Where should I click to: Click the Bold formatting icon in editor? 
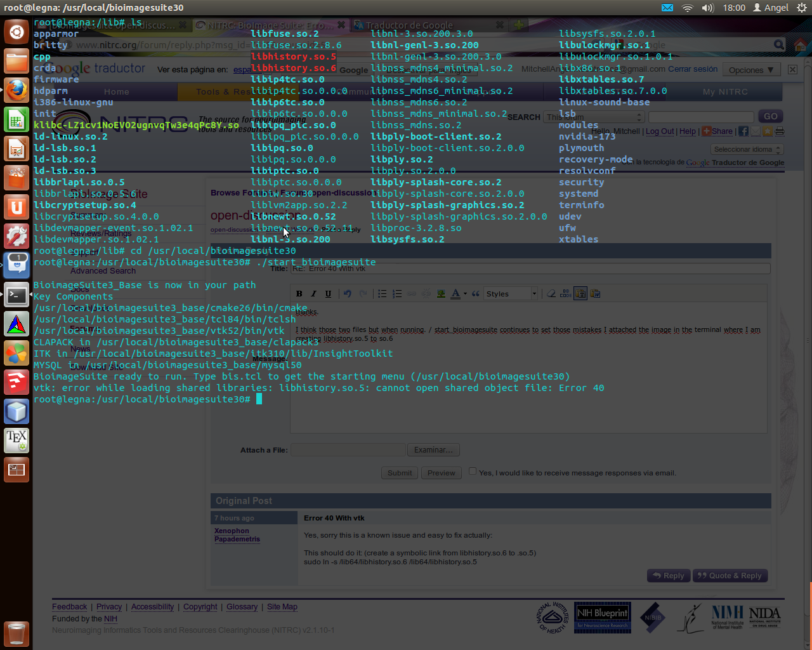[x=299, y=294]
